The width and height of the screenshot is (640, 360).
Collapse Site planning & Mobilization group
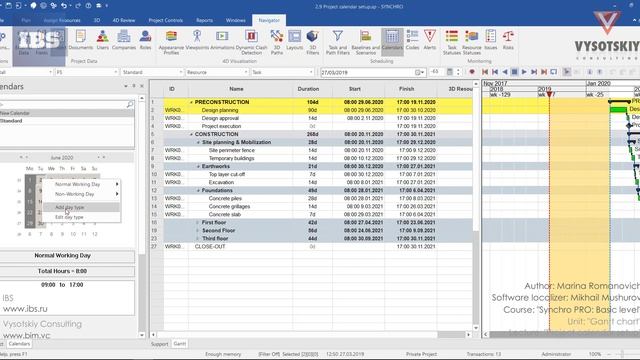coord(198,142)
